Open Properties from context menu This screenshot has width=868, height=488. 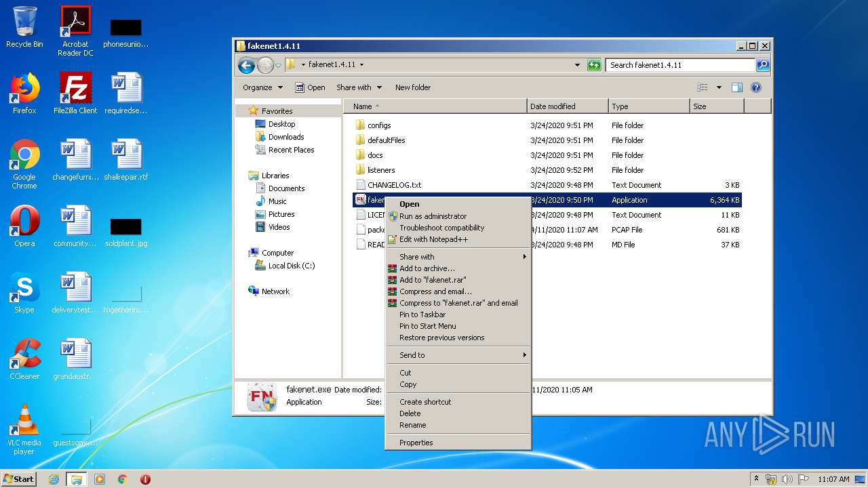click(458, 443)
